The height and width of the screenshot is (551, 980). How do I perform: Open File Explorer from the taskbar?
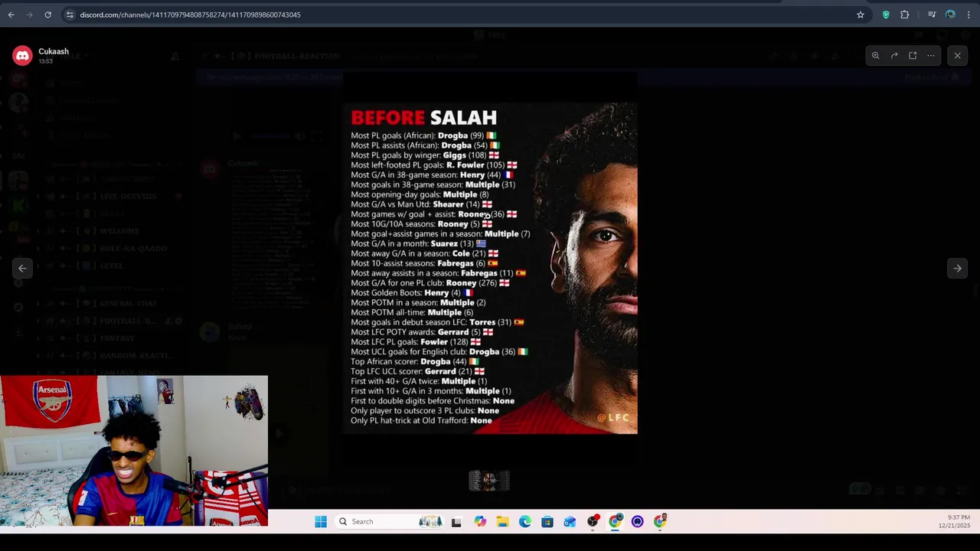click(502, 521)
